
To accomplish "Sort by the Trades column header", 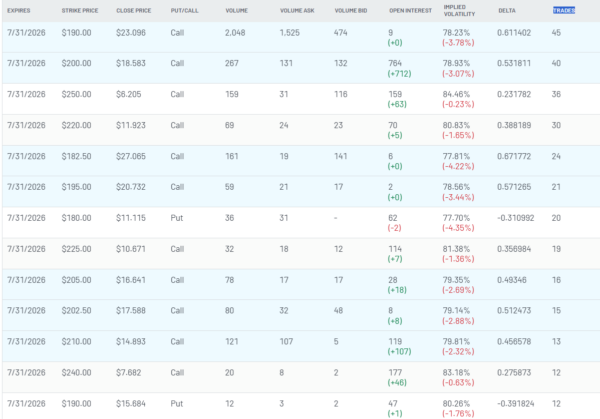I will click(x=564, y=10).
